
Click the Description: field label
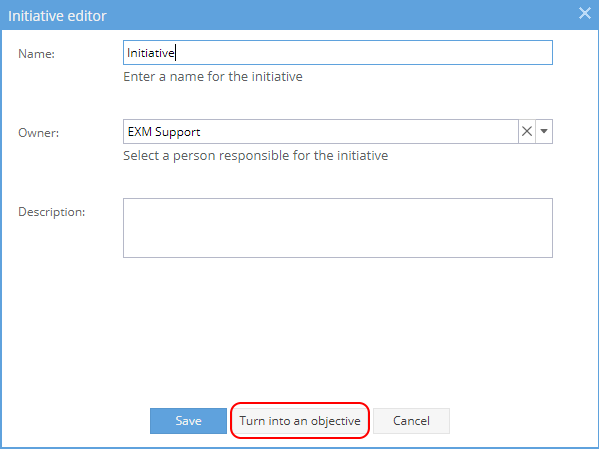coord(52,212)
